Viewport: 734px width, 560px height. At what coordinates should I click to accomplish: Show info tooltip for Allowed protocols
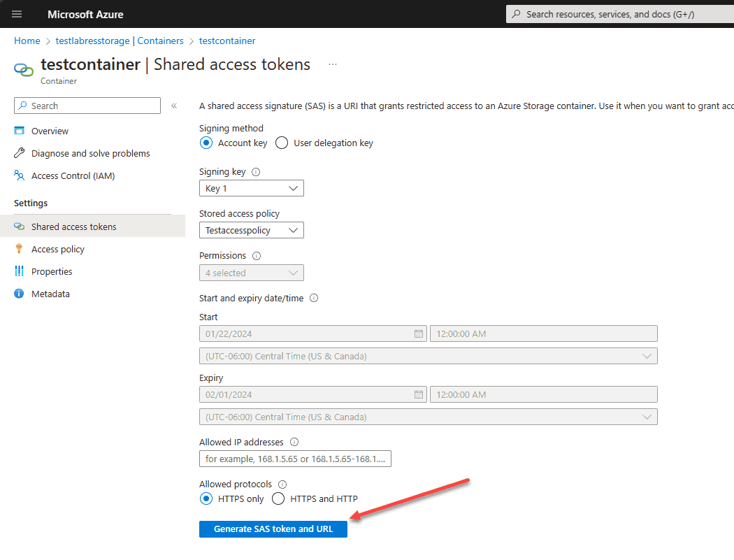pyautogui.click(x=282, y=484)
